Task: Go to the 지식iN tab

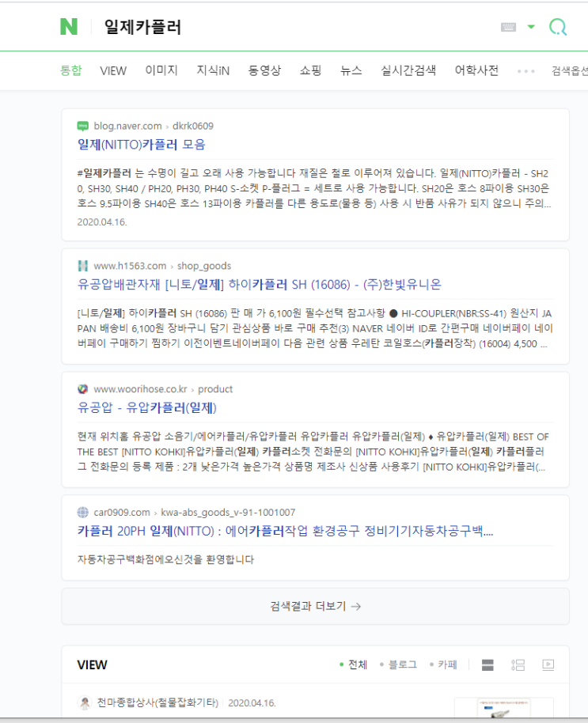Action: pos(213,70)
